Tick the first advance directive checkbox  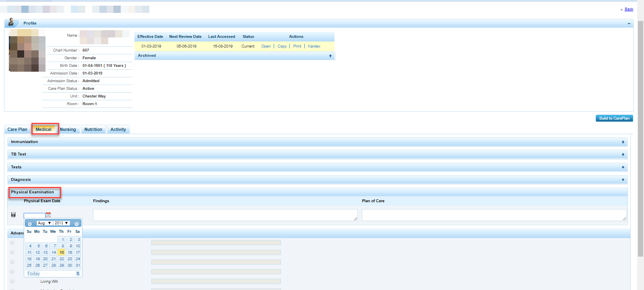12,242
